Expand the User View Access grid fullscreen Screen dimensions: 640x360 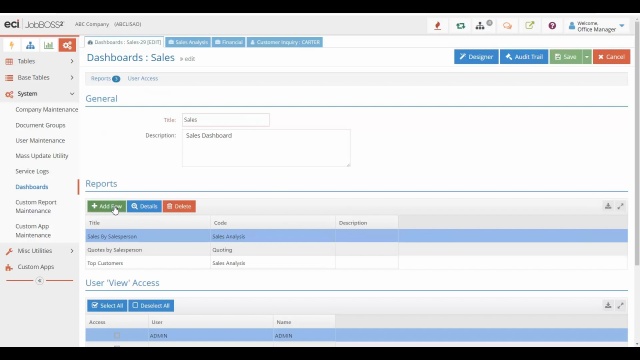pyautogui.click(x=620, y=305)
